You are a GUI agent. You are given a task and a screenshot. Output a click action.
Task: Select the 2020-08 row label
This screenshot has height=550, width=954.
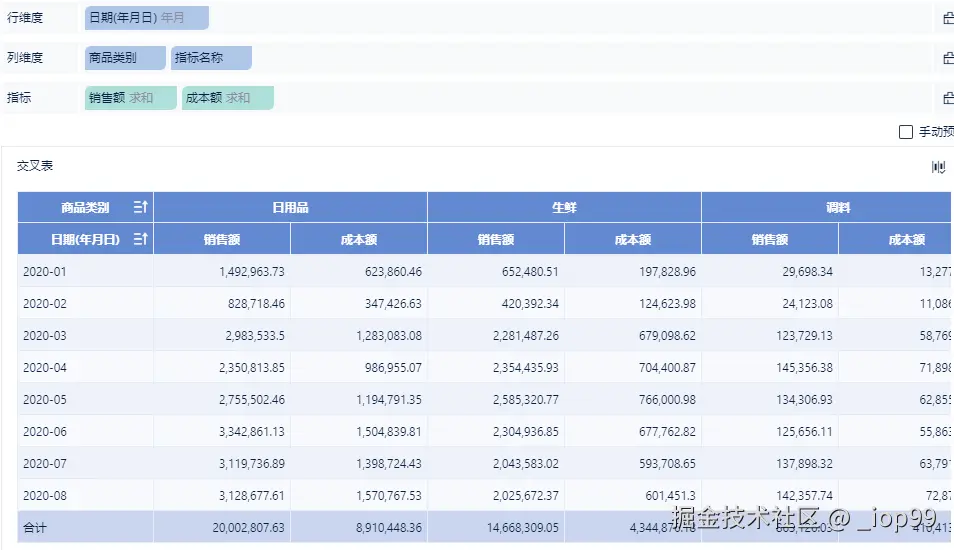coord(44,495)
